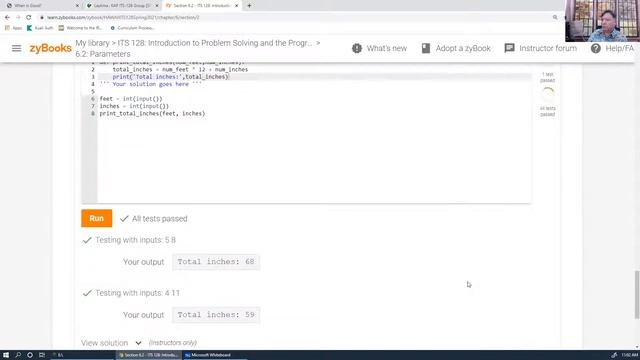Screen dimensions: 640x360
Task: Click the browser address bar
Action: pyautogui.click(x=294, y=18)
